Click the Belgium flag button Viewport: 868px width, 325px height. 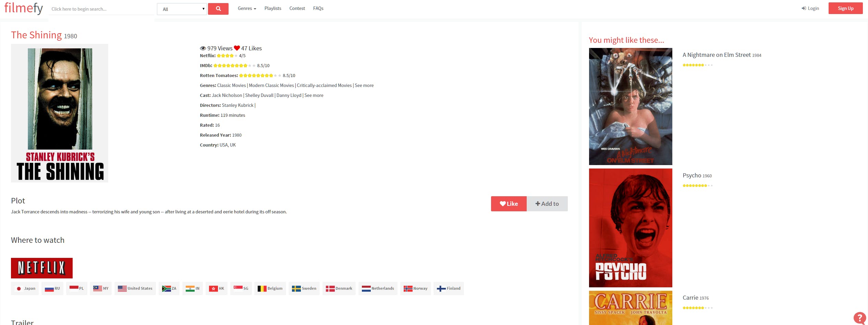270,288
